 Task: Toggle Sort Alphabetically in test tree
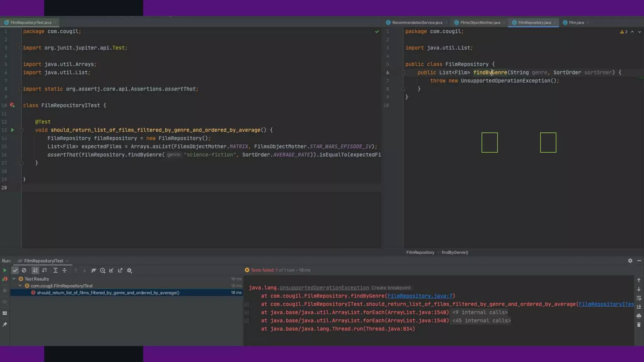(x=35, y=270)
